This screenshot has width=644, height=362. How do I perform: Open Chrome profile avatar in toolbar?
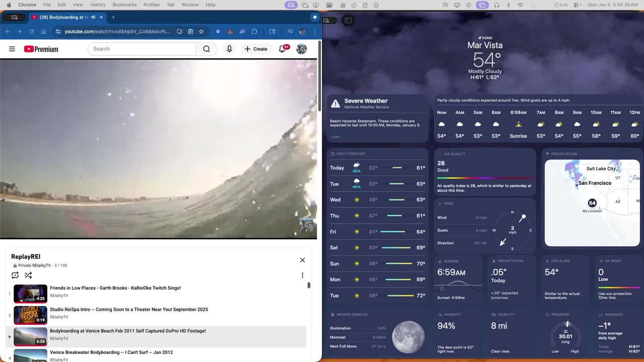pyautogui.click(x=302, y=31)
